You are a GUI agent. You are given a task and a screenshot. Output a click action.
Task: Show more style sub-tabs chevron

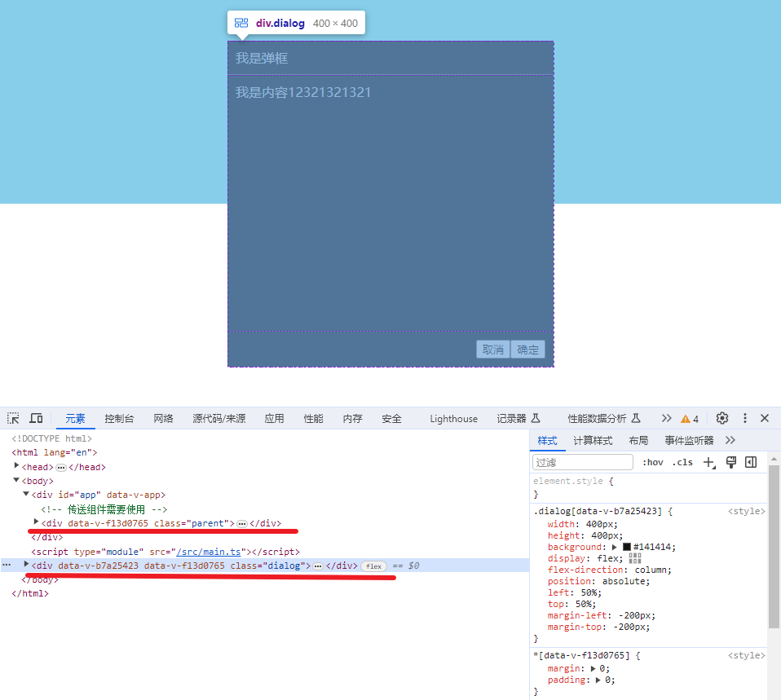[730, 440]
